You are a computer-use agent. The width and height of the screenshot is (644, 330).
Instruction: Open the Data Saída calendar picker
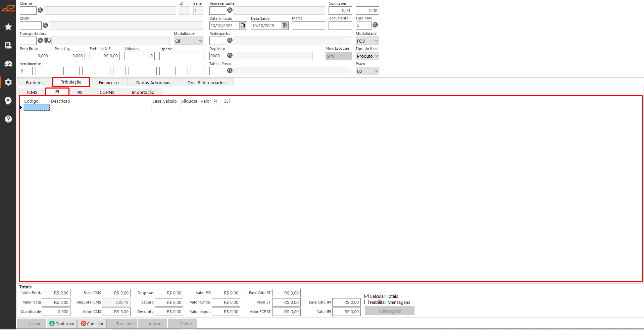[x=285, y=25]
